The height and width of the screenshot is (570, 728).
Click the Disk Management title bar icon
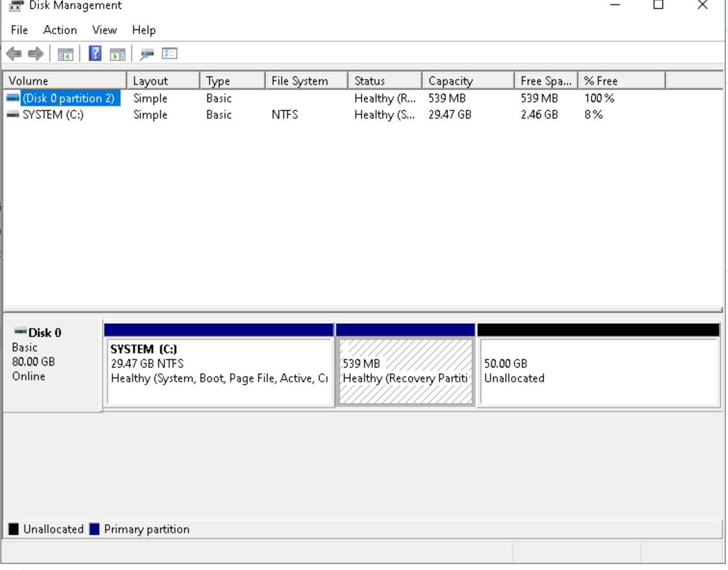(x=16, y=5)
